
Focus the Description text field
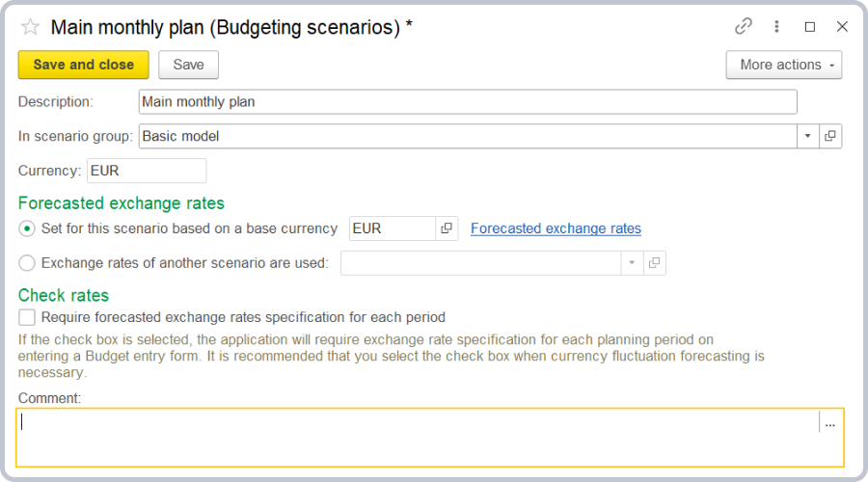[468, 101]
